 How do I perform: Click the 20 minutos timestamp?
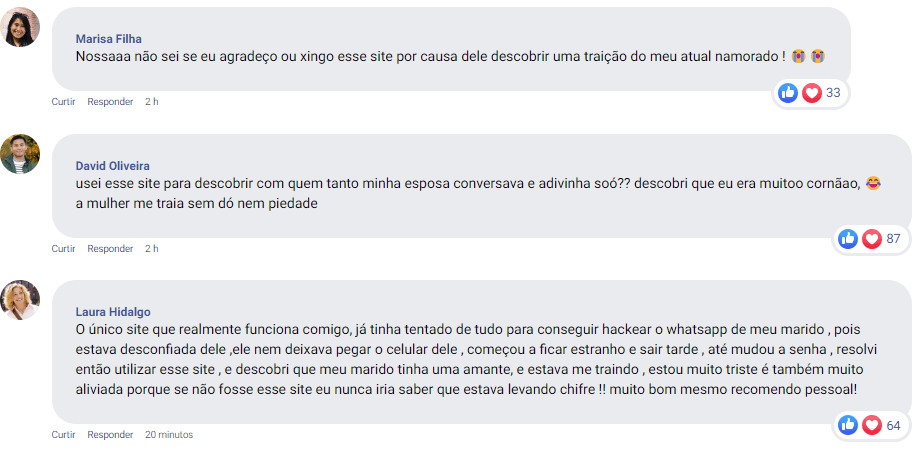click(x=169, y=435)
